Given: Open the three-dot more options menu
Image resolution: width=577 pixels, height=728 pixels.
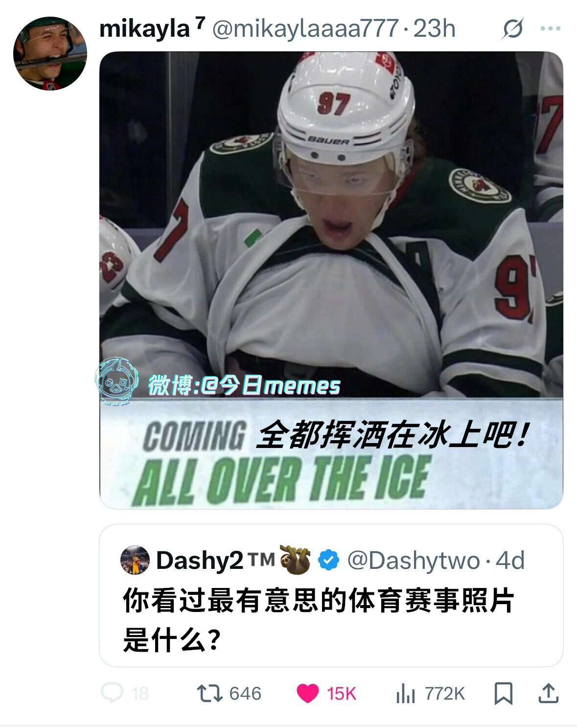Looking at the screenshot, I should click(x=550, y=28).
